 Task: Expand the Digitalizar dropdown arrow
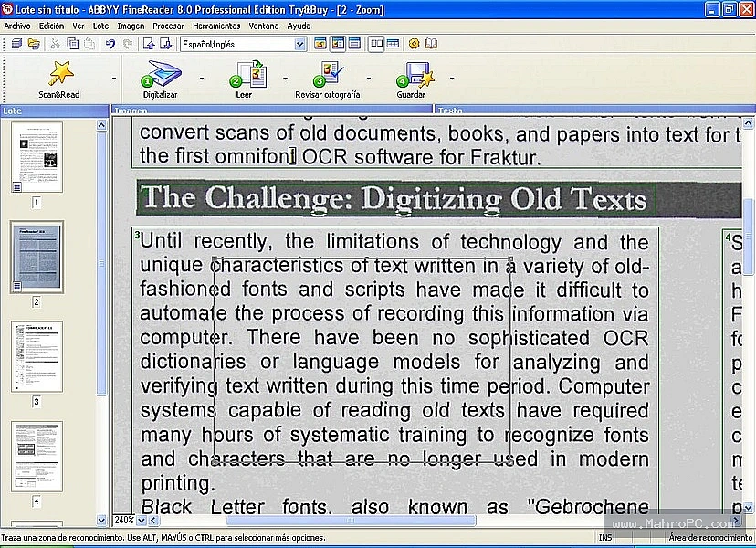202,79
